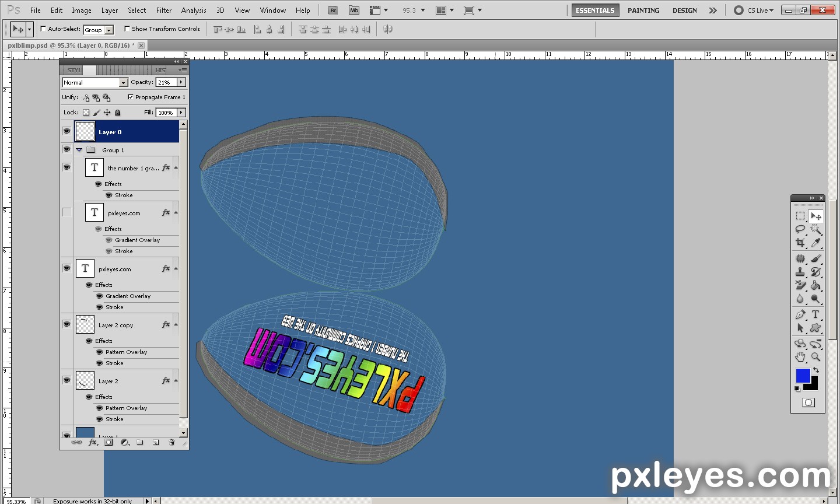Open the Auto-Select Group dropdown
840x504 pixels.
pyautogui.click(x=109, y=30)
